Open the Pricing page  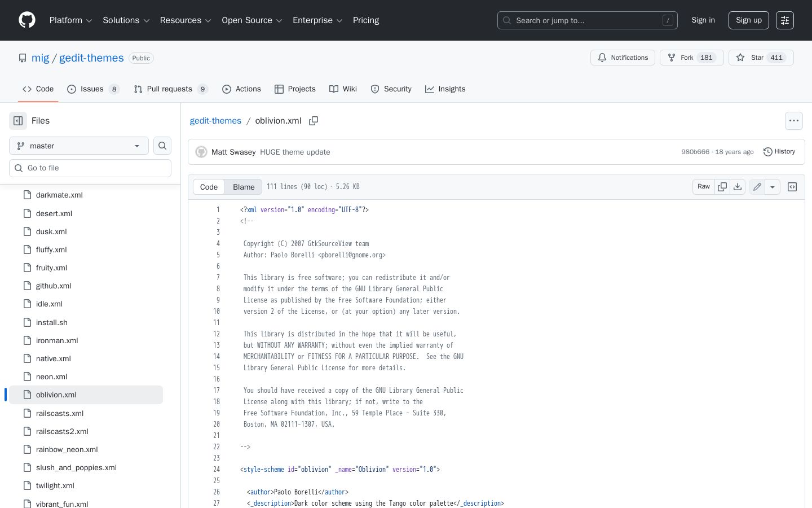coord(366,20)
